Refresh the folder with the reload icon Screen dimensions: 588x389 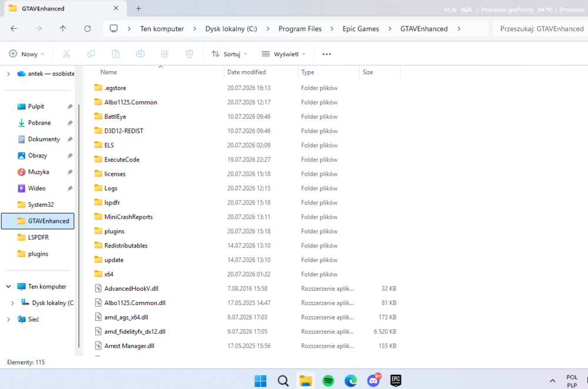(88, 28)
